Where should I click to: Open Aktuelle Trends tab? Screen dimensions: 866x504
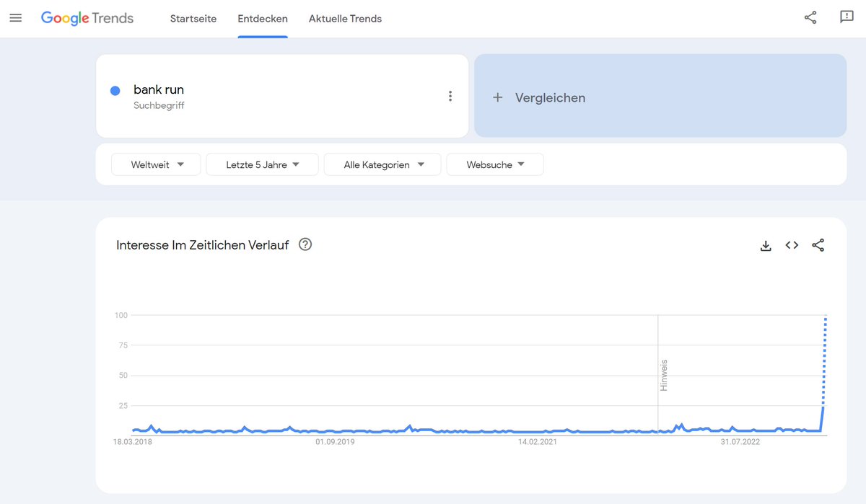345,19
